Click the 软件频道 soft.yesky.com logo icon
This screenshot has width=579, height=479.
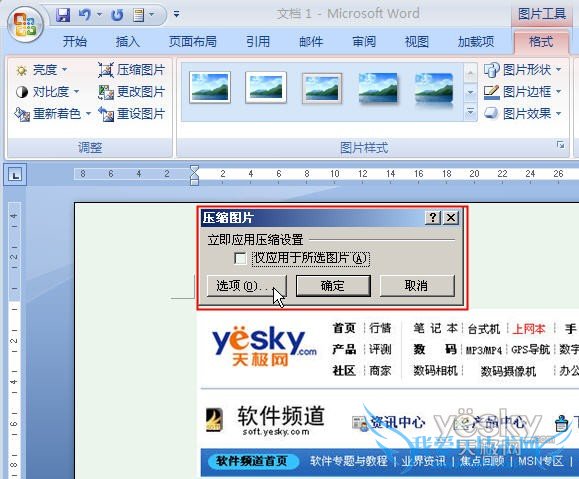tap(214, 420)
